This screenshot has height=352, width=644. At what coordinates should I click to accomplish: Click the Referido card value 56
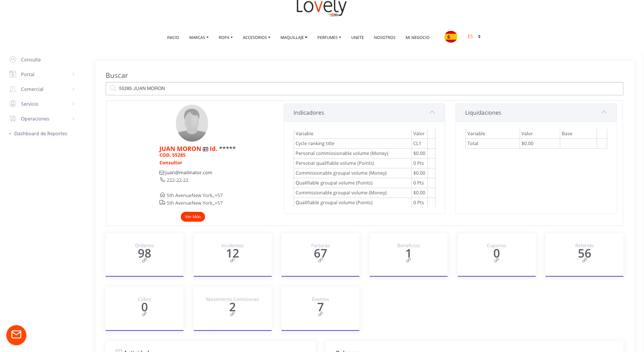coord(584,253)
